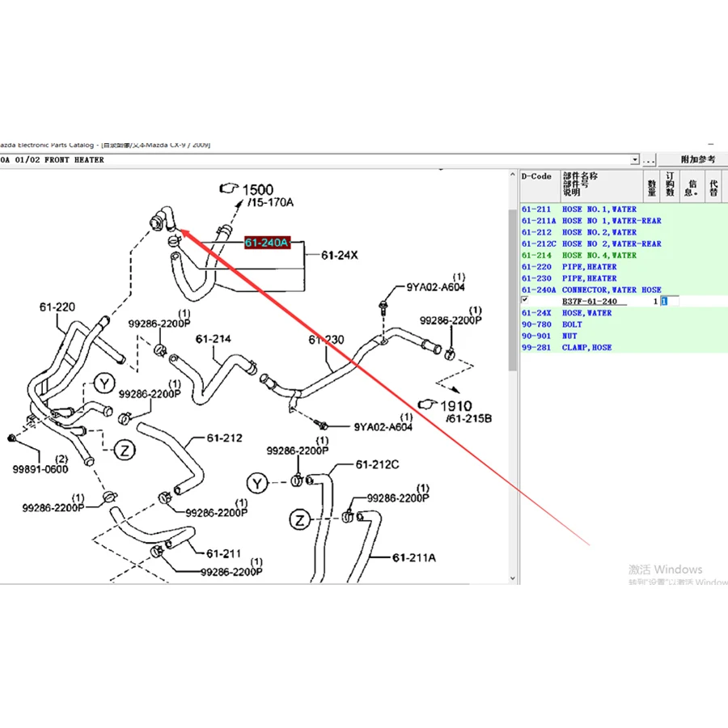Select the 99-281 CLAMP,HOSE row
The height and width of the screenshot is (728, 728).
click(624, 347)
